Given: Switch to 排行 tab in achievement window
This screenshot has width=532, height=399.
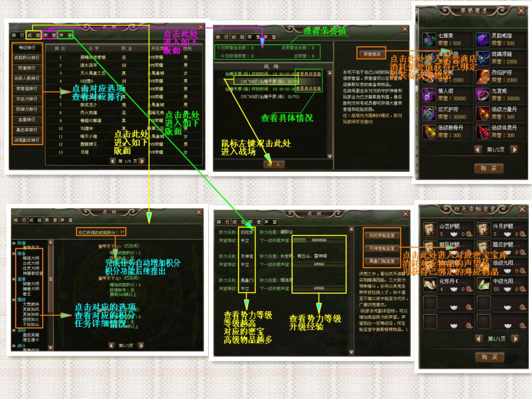Looking at the screenshot, I should [x=19, y=220].
